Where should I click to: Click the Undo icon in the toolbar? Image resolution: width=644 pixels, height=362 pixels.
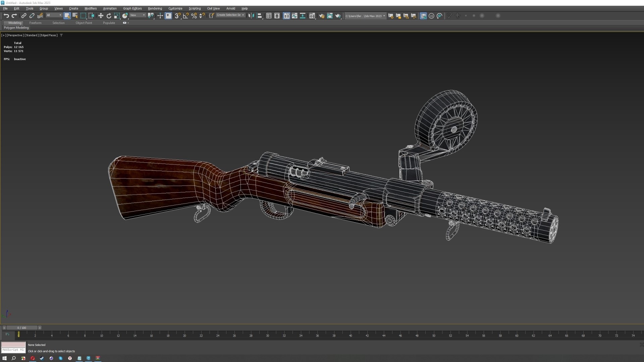point(6,16)
